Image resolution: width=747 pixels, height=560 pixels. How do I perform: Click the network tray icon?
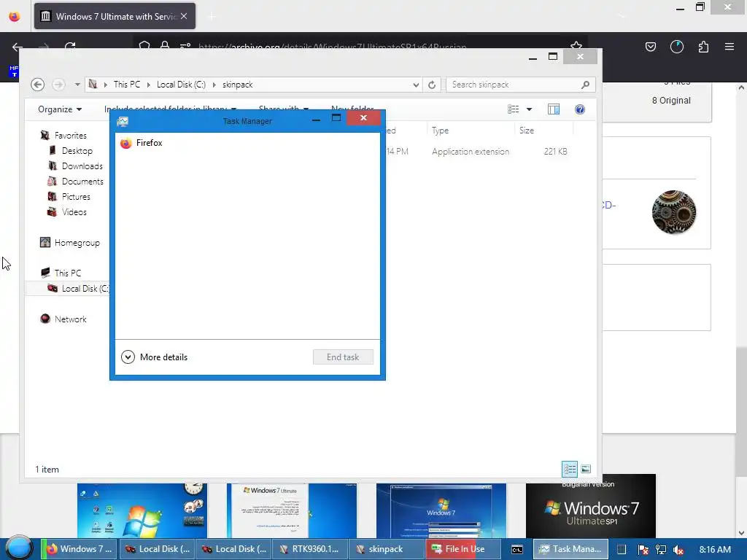click(661, 550)
